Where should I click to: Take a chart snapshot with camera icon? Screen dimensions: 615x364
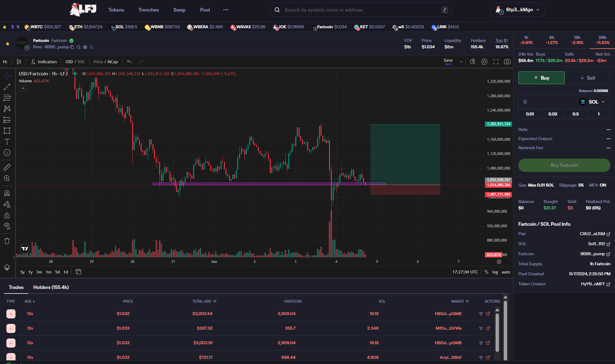point(507,62)
